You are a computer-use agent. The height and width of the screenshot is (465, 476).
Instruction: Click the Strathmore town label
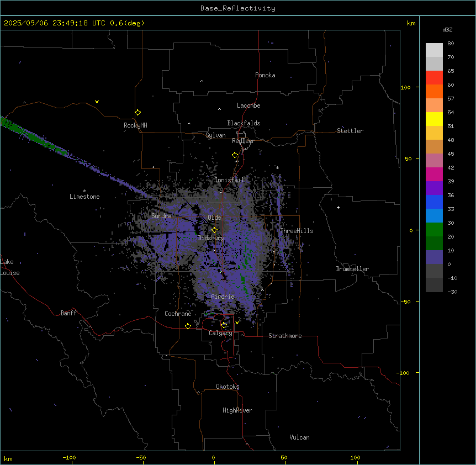(285, 336)
